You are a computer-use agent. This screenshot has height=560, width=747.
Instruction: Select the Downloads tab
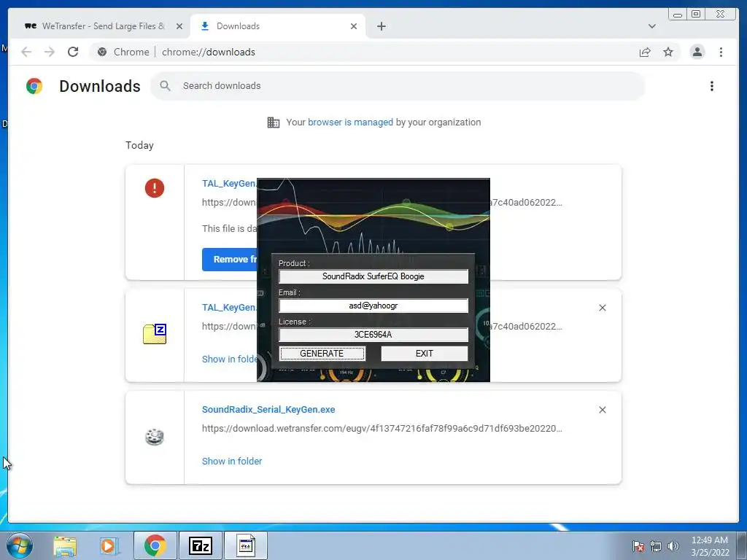point(279,26)
